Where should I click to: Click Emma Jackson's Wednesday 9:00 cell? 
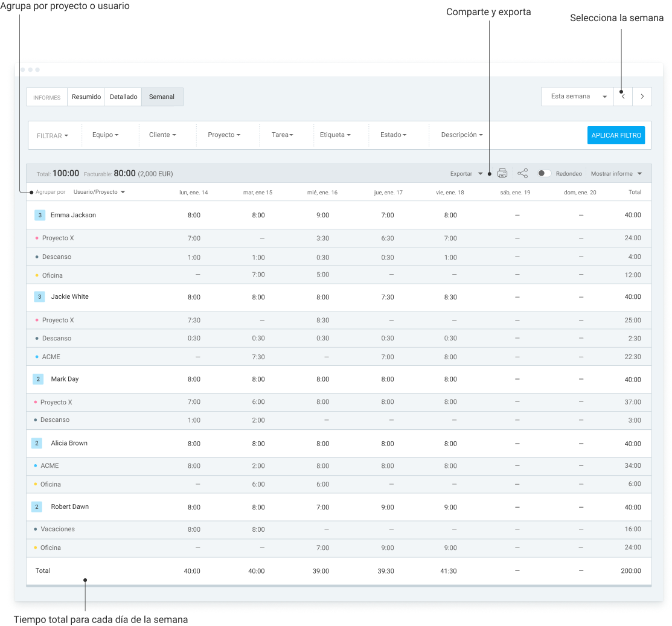click(322, 216)
